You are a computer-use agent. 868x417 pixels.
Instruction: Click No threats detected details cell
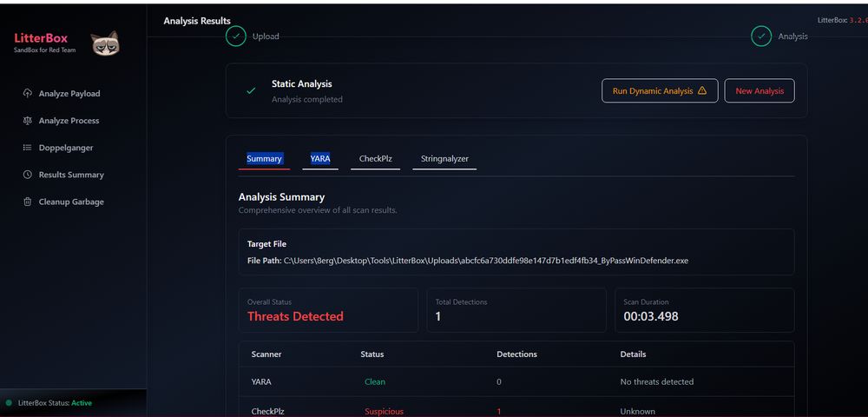pyautogui.click(x=656, y=381)
